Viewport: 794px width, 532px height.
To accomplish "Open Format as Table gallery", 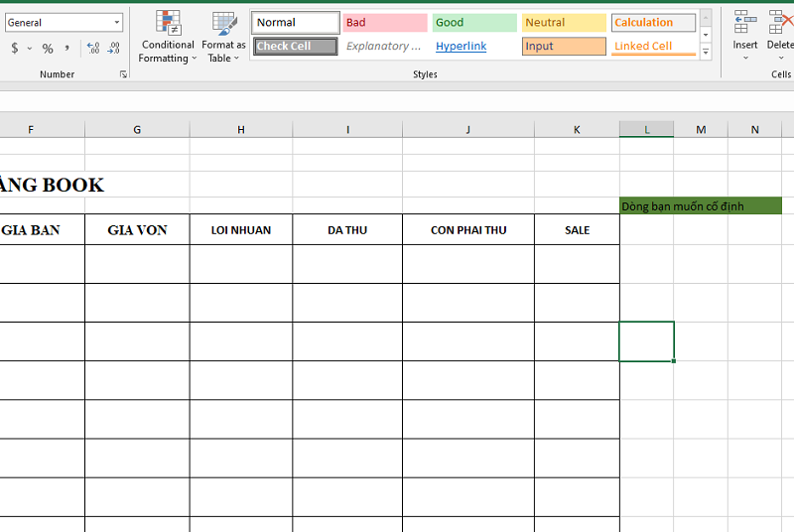I will point(223,37).
